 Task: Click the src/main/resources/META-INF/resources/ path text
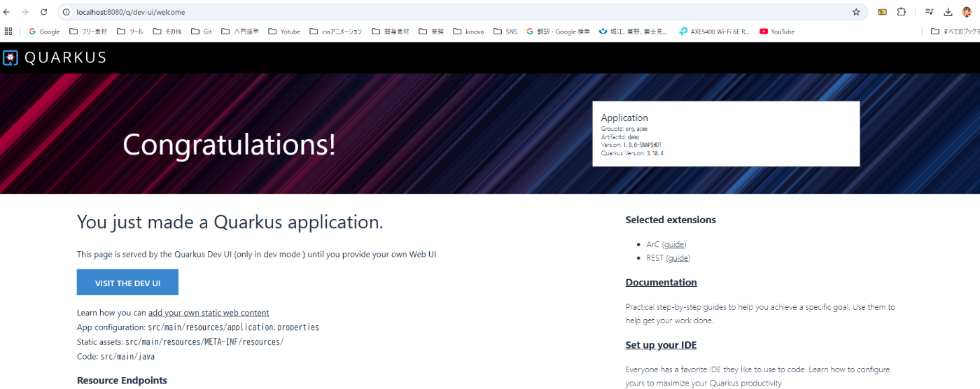coord(204,342)
